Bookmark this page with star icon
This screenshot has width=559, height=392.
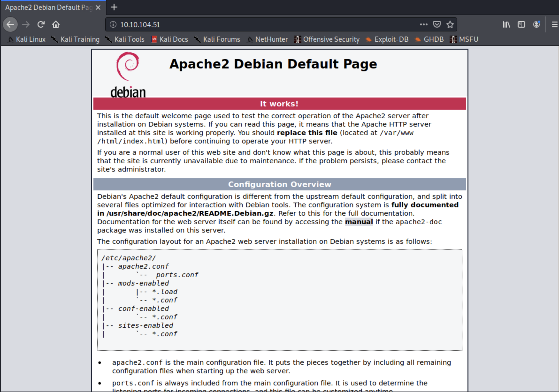pos(450,25)
